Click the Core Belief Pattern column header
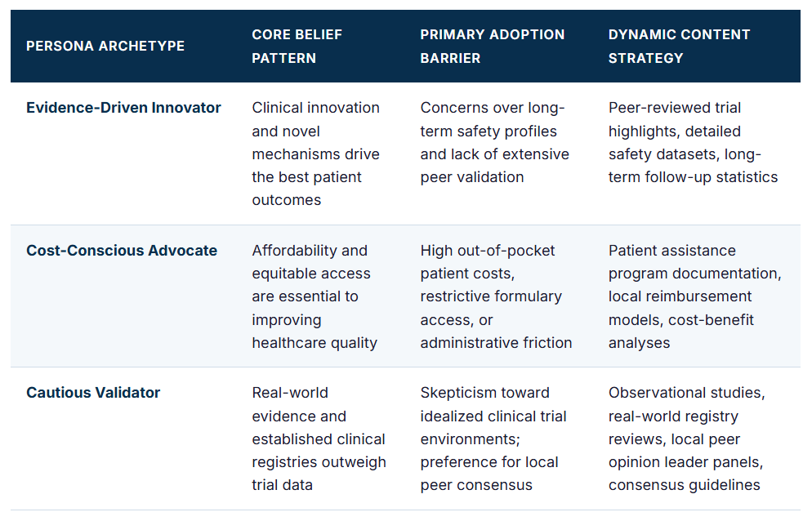This screenshot has width=812, height=521. 297,46
